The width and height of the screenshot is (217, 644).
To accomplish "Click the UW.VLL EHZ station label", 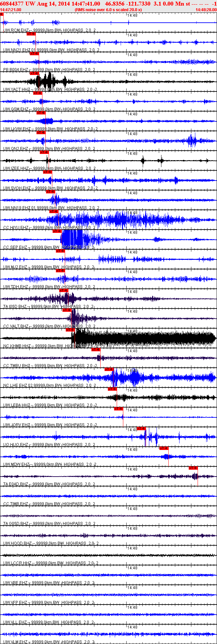I will (15, 622).
